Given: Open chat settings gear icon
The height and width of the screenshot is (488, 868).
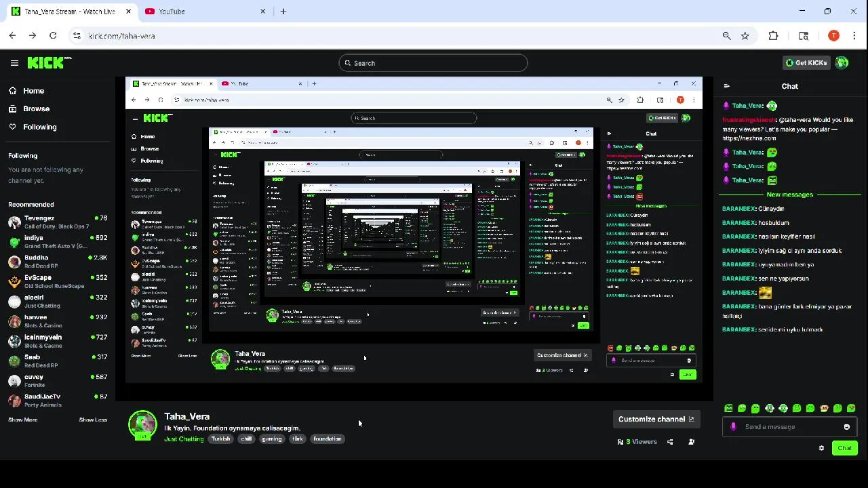Looking at the screenshot, I should pyautogui.click(x=821, y=448).
